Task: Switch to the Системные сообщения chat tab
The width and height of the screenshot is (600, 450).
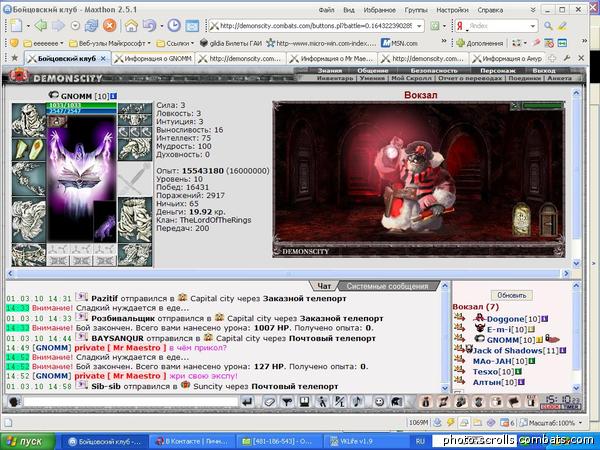Action: (387, 286)
